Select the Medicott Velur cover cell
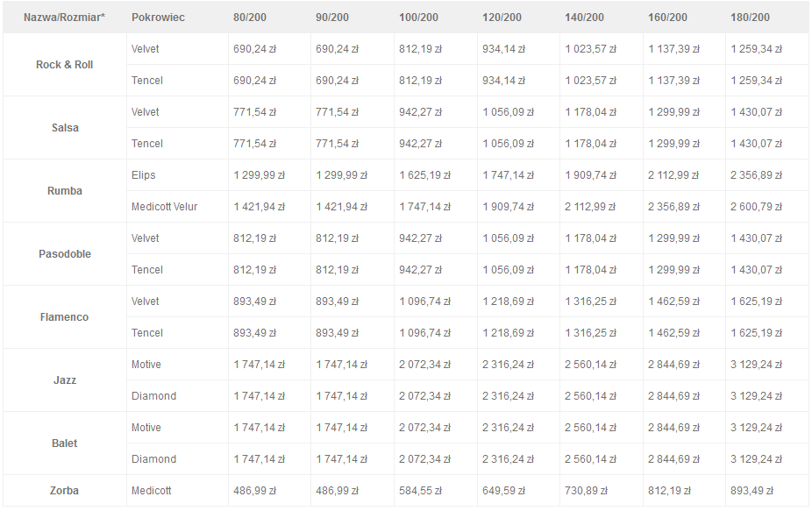Viewport: 812px width, 518px height. 165,207
